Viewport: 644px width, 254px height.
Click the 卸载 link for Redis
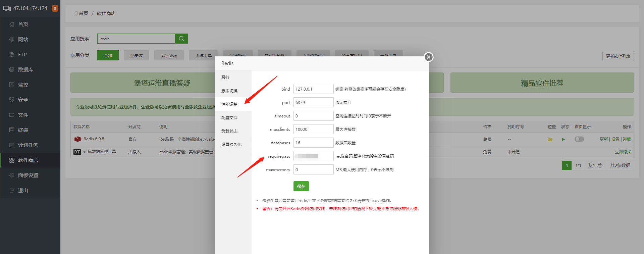[627, 139]
